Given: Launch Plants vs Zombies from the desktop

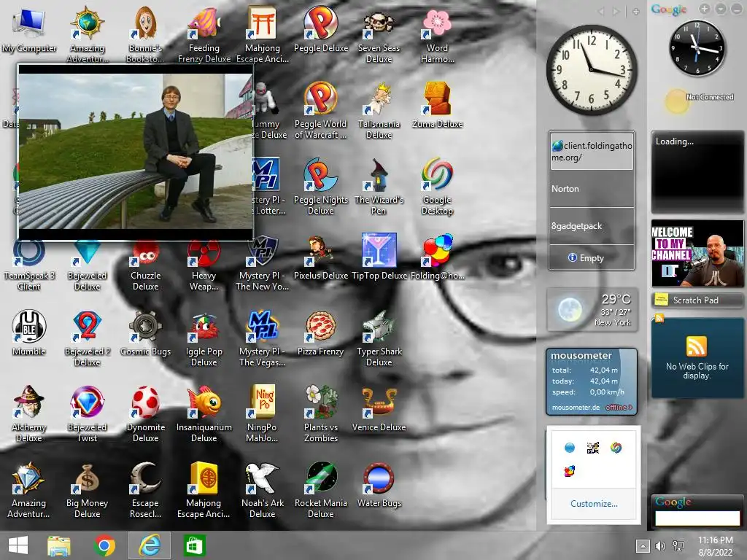Looking at the screenshot, I should coord(321,414).
